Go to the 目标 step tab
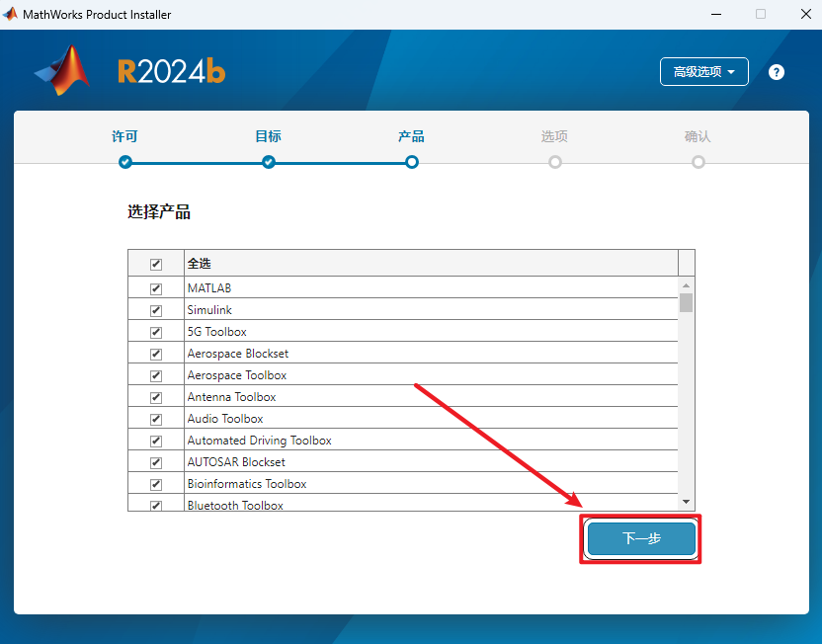This screenshot has width=822, height=644. (268, 136)
